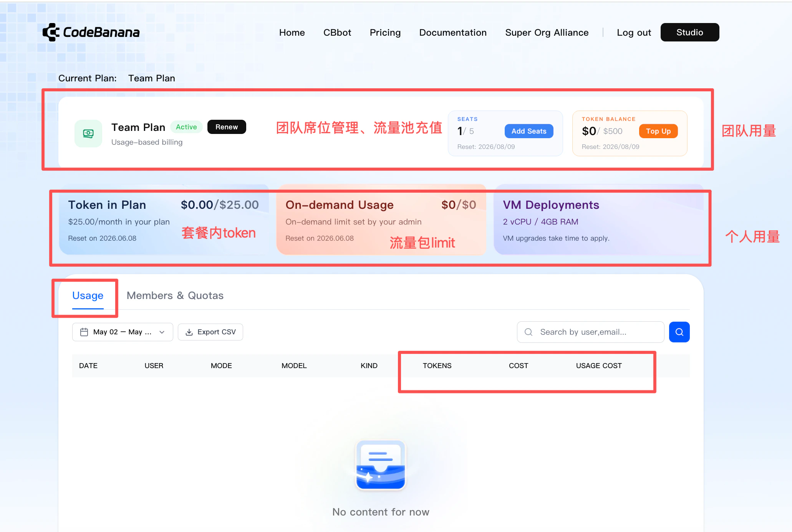The height and width of the screenshot is (532, 792).
Task: Click the DATE column header
Action: [x=88, y=366]
